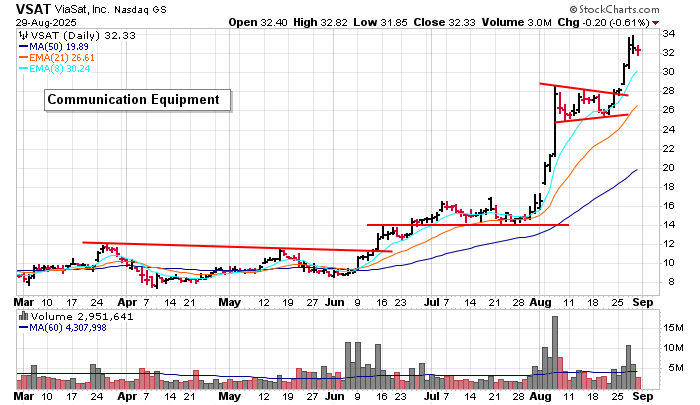This screenshot has width=700, height=405.
Task: Click the orange EMA(21) legend line
Action: tap(23, 58)
